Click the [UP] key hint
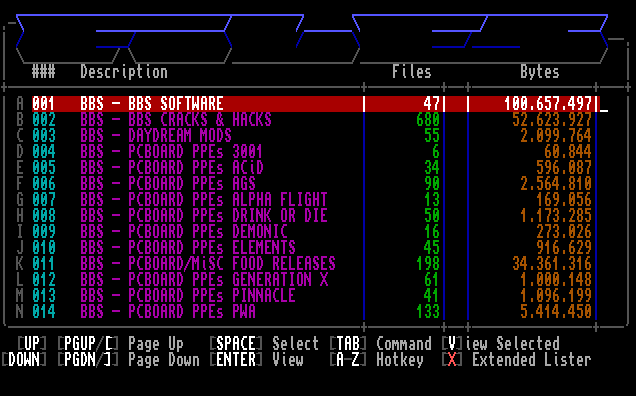The width and height of the screenshot is (636, 396). (32, 344)
